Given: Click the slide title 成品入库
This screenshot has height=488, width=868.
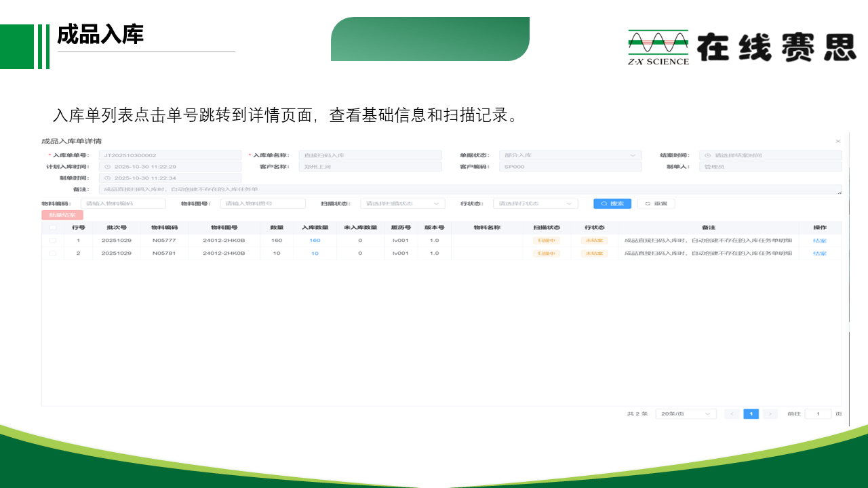Looking at the screenshot, I should [x=100, y=34].
